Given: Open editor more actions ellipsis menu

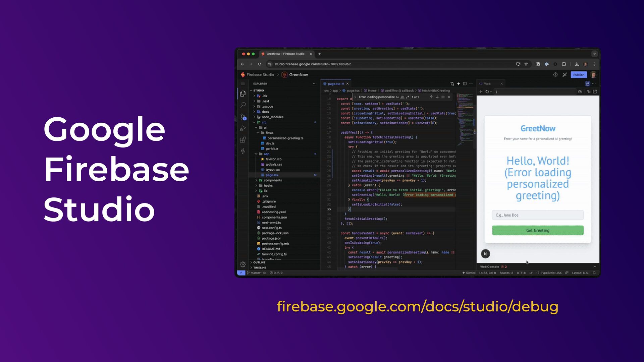Looking at the screenshot, I should tap(471, 84).
